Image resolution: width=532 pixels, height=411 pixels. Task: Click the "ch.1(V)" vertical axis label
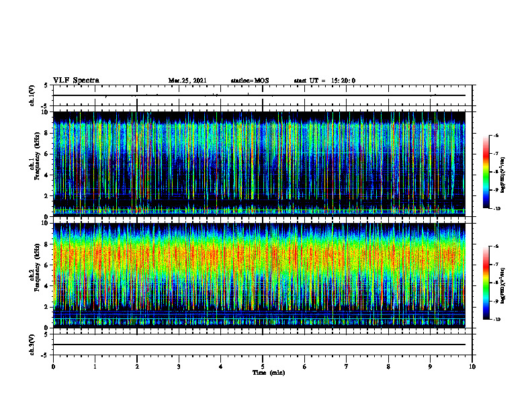coord(32,95)
